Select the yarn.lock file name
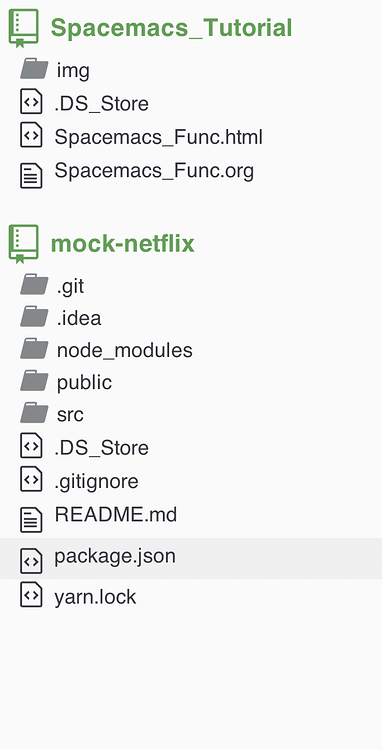The height and width of the screenshot is (750, 382). tap(95, 598)
